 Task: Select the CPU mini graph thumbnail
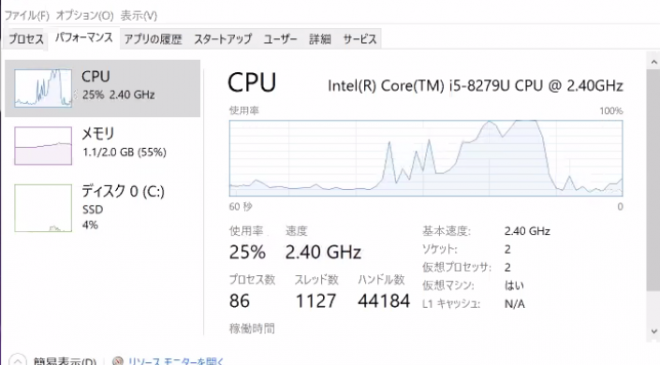tap(43, 88)
